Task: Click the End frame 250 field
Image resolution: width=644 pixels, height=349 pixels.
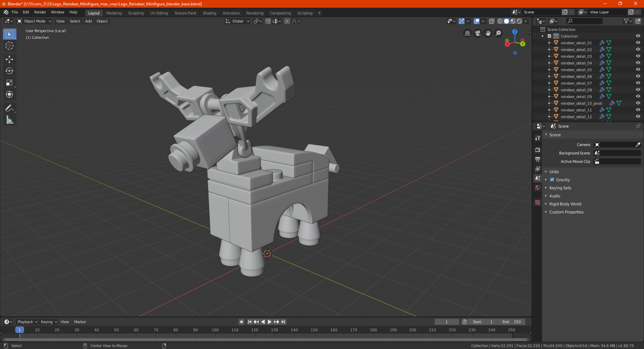Action: (512, 322)
